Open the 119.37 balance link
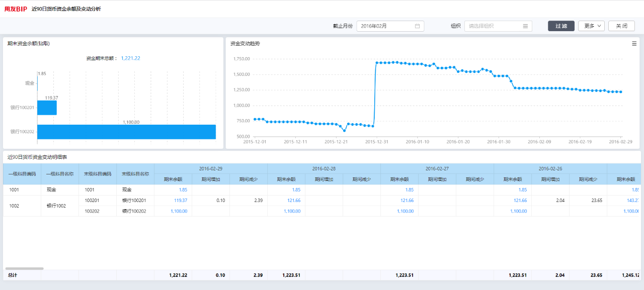 pyautogui.click(x=181, y=200)
